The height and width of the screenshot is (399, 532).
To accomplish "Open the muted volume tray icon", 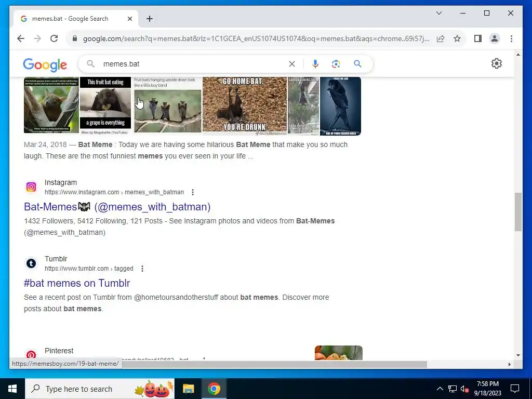I will 465,389.
